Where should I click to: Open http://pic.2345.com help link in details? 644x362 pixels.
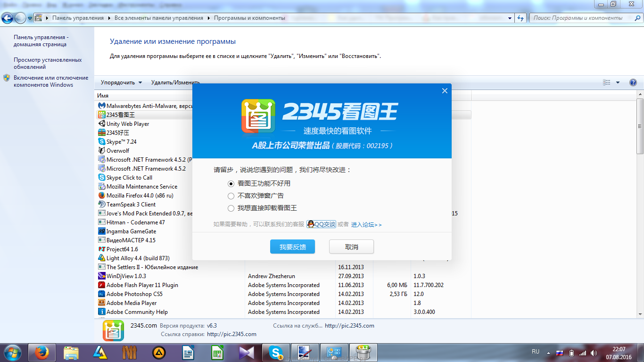pyautogui.click(x=231, y=334)
